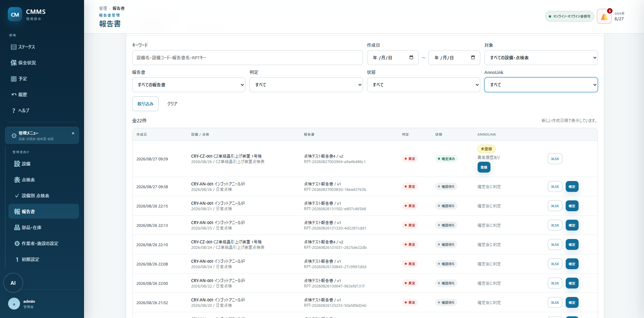Click the admin user avatar
This screenshot has height=318, width=644.
click(14, 304)
